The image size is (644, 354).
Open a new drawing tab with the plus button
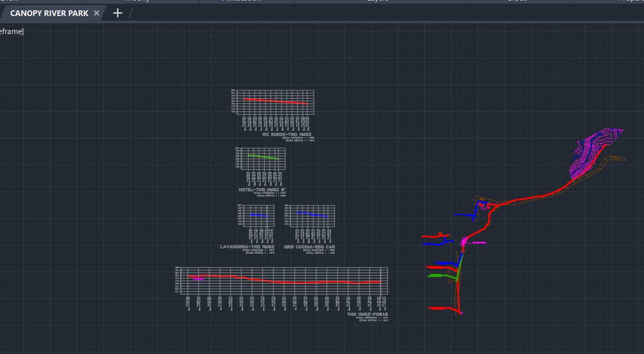(x=118, y=13)
